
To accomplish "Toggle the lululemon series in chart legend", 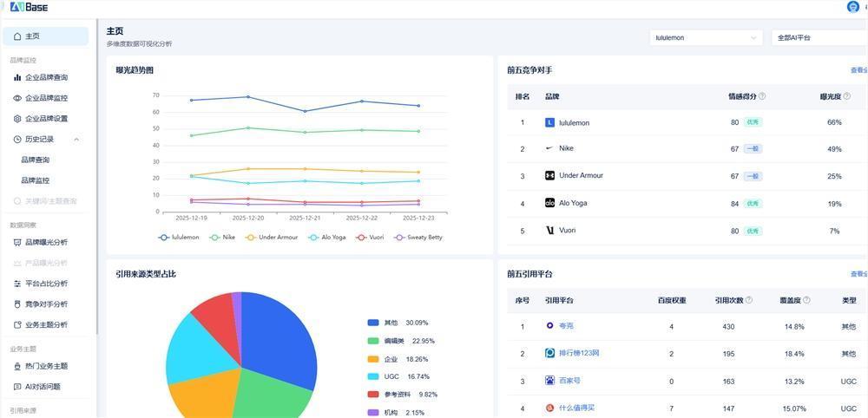I will click(178, 237).
